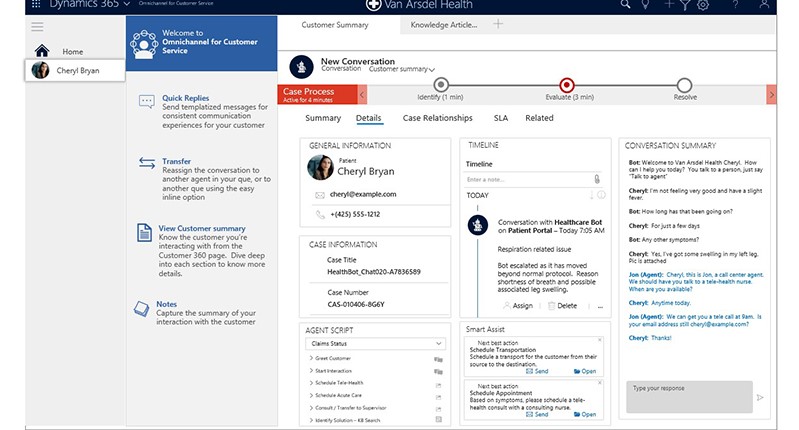799x430 pixels.
Task: Click Delete on the timeline conversation
Action: pyautogui.click(x=563, y=306)
